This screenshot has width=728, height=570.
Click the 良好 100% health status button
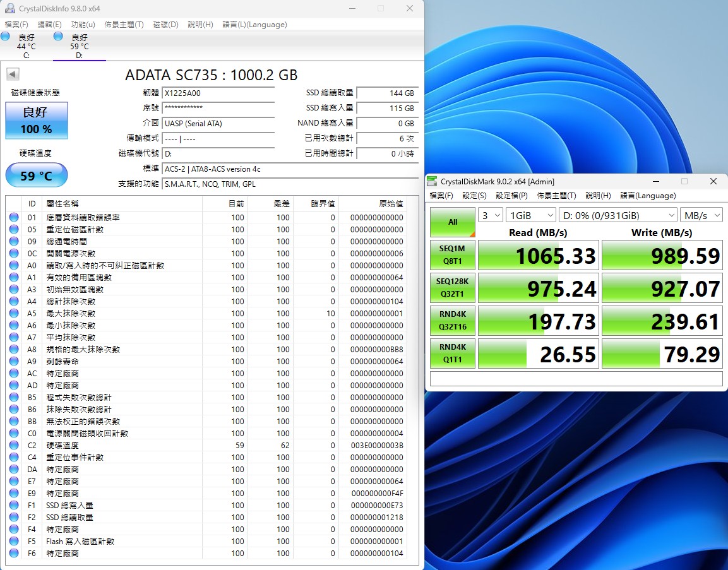(37, 121)
